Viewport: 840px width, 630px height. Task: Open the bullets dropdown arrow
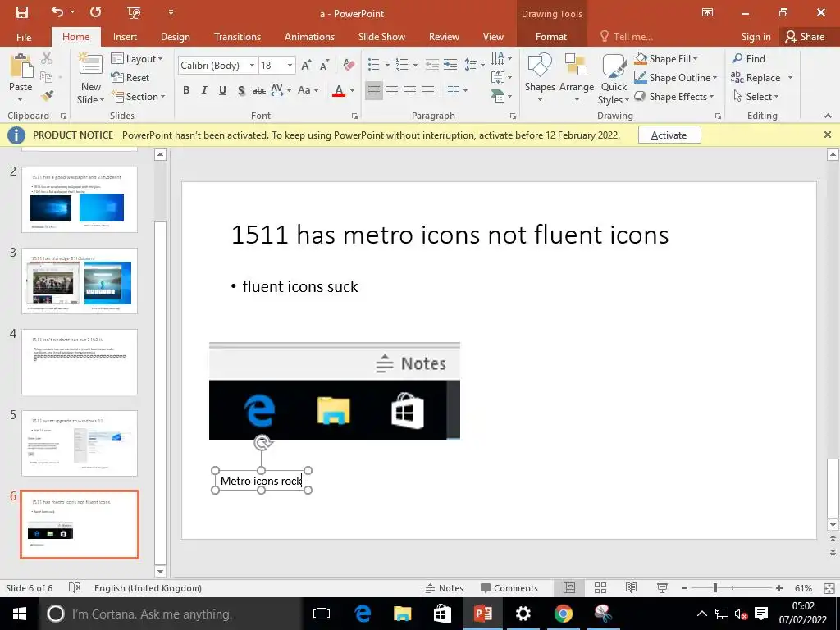[x=387, y=66]
